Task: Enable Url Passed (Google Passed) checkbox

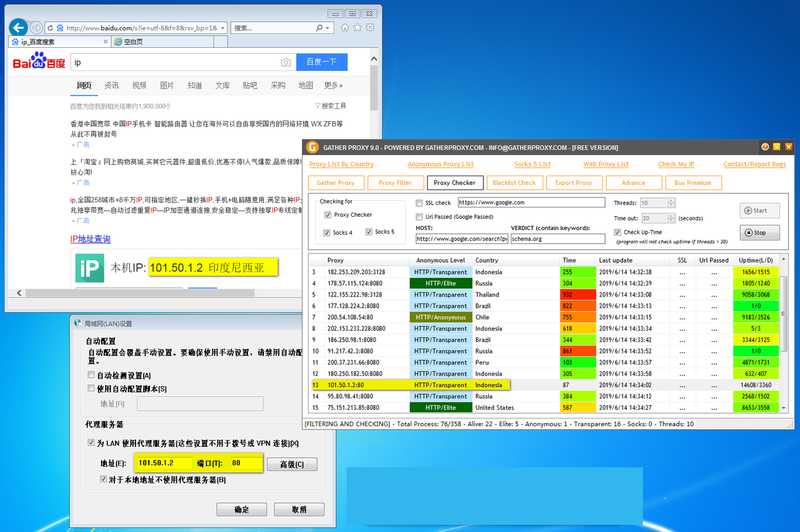Action: click(420, 217)
